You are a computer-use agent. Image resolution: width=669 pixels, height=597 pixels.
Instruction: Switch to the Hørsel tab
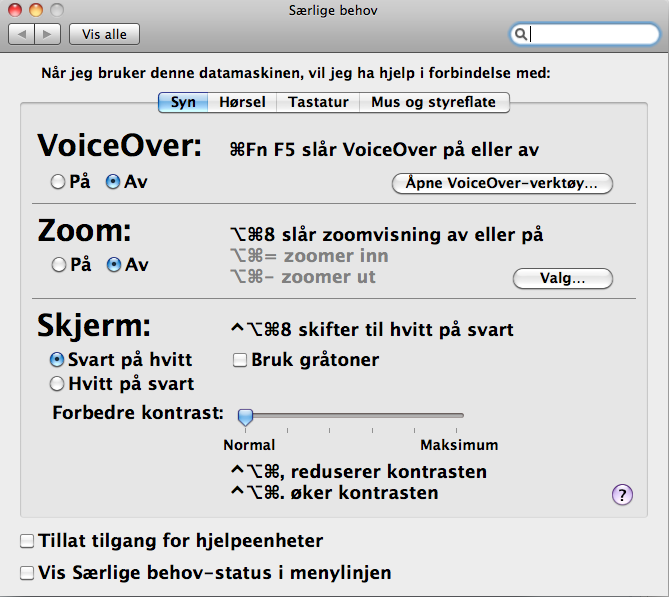point(242,102)
